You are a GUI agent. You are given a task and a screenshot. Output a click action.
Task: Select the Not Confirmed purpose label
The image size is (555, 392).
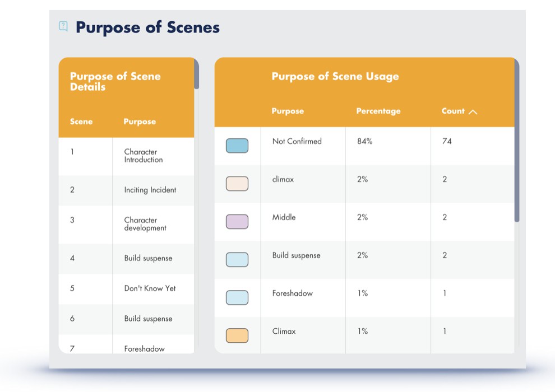[x=297, y=142]
